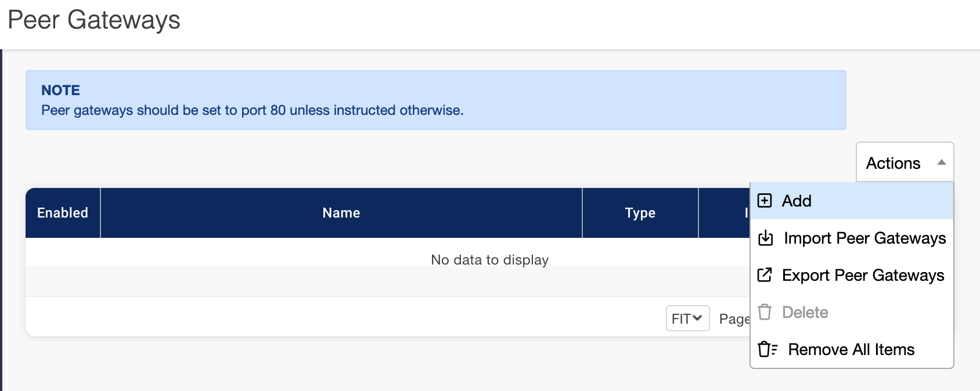The width and height of the screenshot is (980, 391).
Task: Click the trash icon beside Delete
Action: (765, 312)
